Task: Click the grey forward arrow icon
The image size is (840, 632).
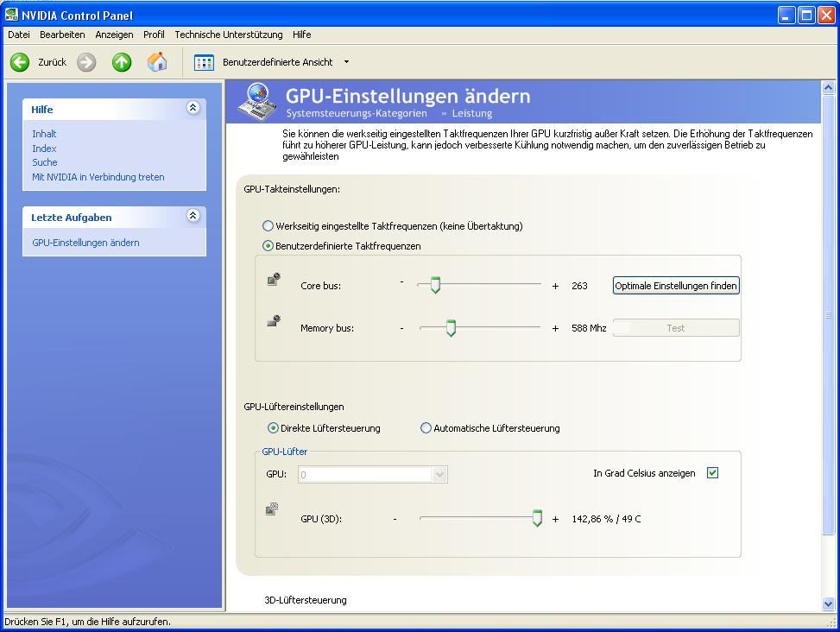Action: click(86, 62)
